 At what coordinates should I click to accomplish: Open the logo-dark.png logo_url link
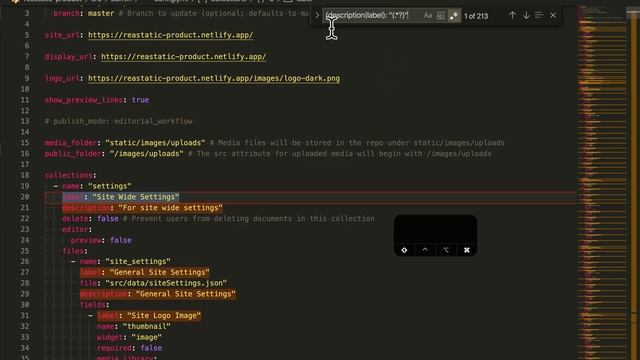click(x=214, y=78)
